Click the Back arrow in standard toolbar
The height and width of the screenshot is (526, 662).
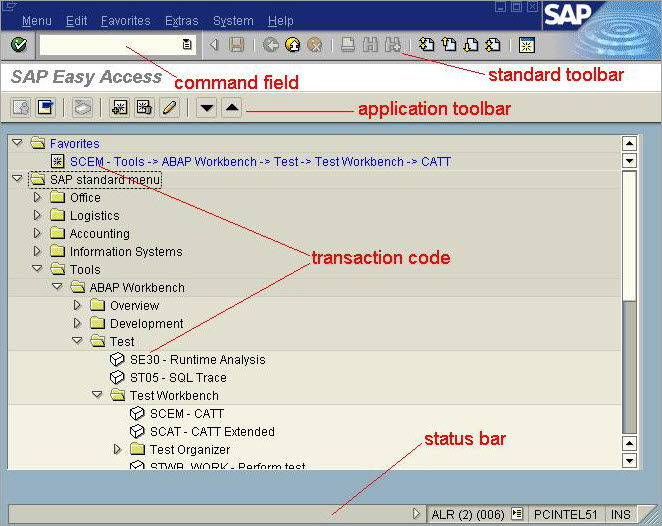coord(214,44)
